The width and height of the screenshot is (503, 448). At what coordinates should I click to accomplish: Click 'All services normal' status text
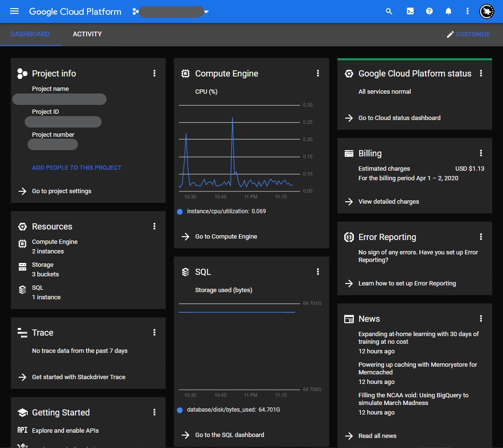384,92
